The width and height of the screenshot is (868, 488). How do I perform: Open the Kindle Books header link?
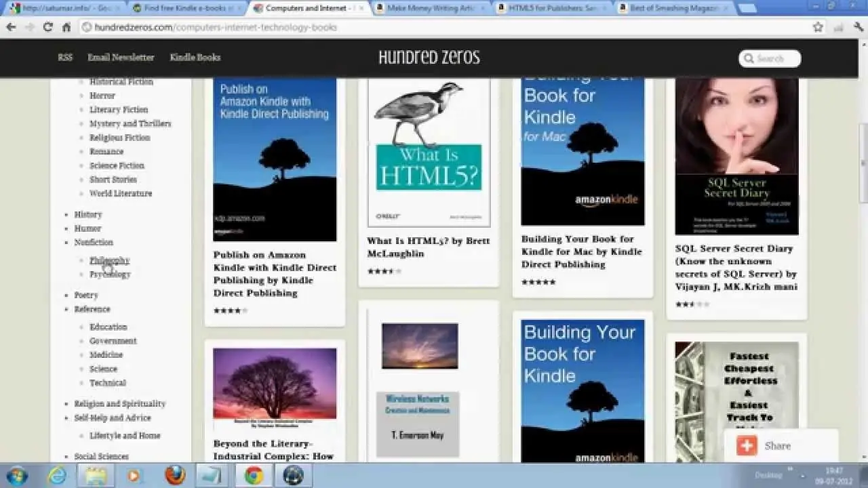coord(195,58)
